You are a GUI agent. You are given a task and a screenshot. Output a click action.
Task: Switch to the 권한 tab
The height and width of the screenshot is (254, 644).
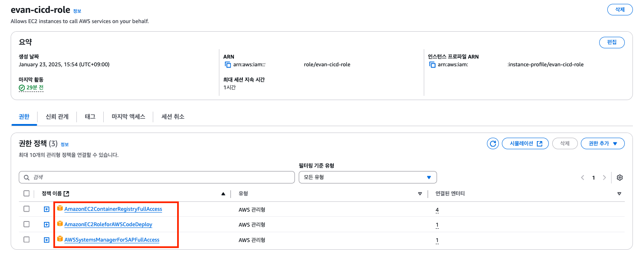tap(24, 116)
